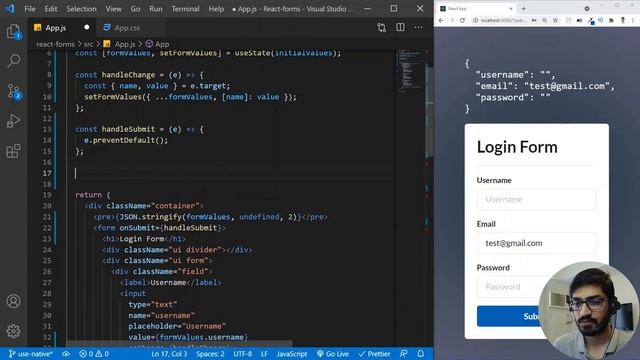The height and width of the screenshot is (360, 640).
Task: Click the unsaved dot on the App.js tab
Action: tap(87, 27)
